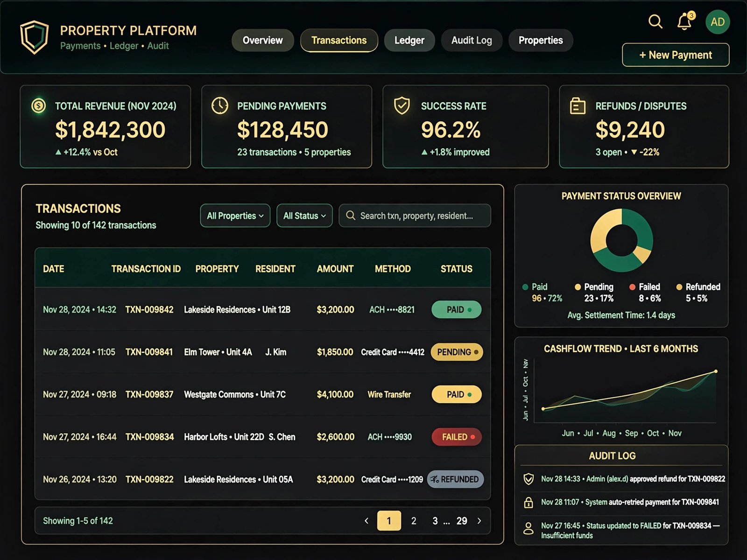
Task: Open the AD user avatar menu
Action: [718, 22]
